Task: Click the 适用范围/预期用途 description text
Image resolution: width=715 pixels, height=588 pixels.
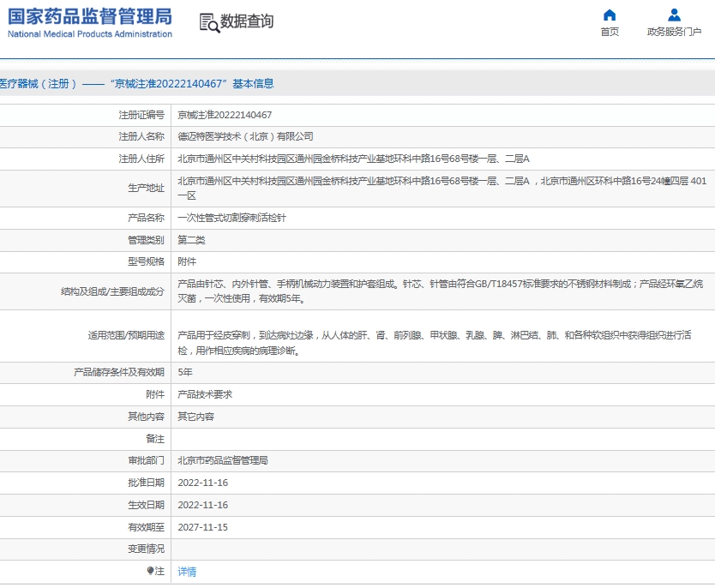Action: [x=434, y=343]
